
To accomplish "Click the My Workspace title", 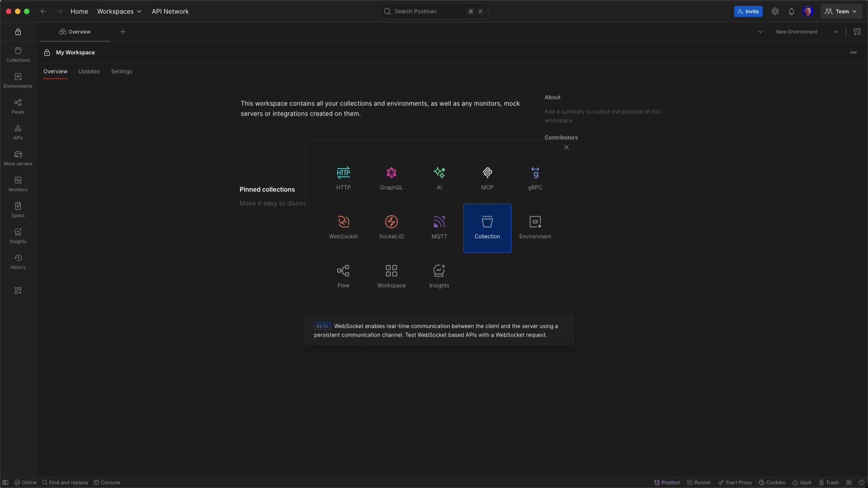I will [75, 52].
